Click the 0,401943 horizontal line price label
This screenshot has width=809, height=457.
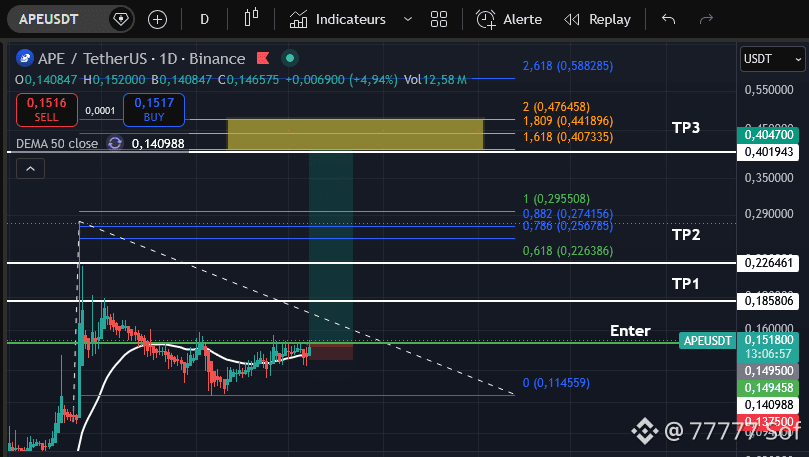point(768,152)
